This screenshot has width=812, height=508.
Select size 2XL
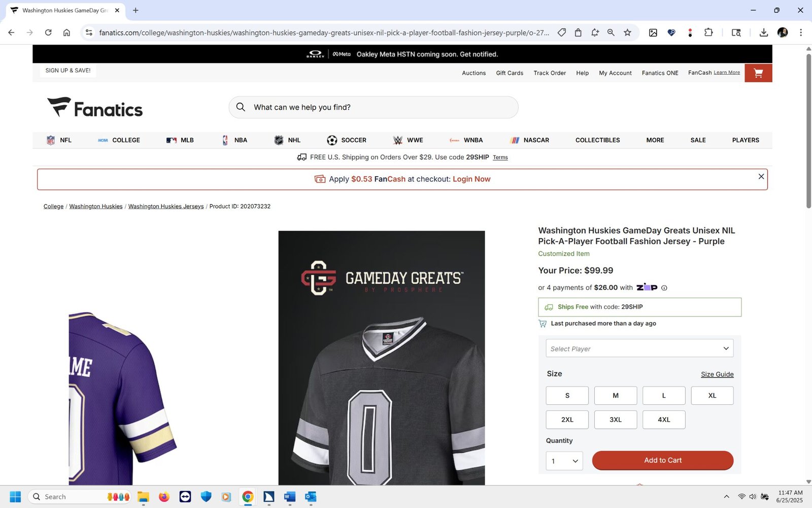coord(567,420)
